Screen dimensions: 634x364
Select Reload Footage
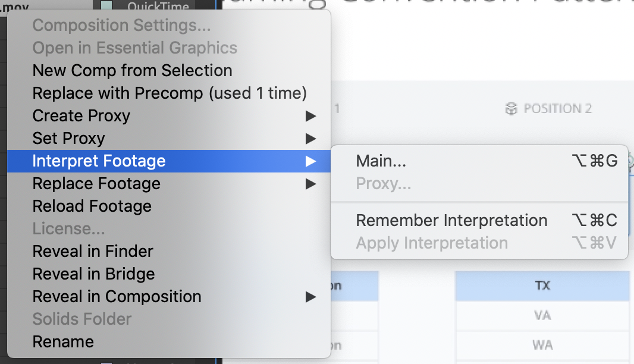tap(92, 206)
